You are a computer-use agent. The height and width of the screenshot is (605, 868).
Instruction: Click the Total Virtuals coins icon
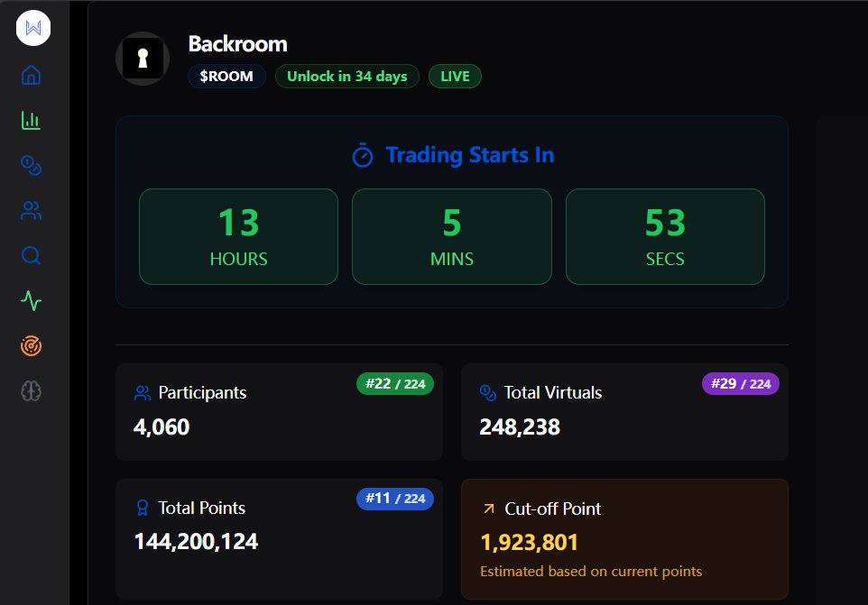488,392
